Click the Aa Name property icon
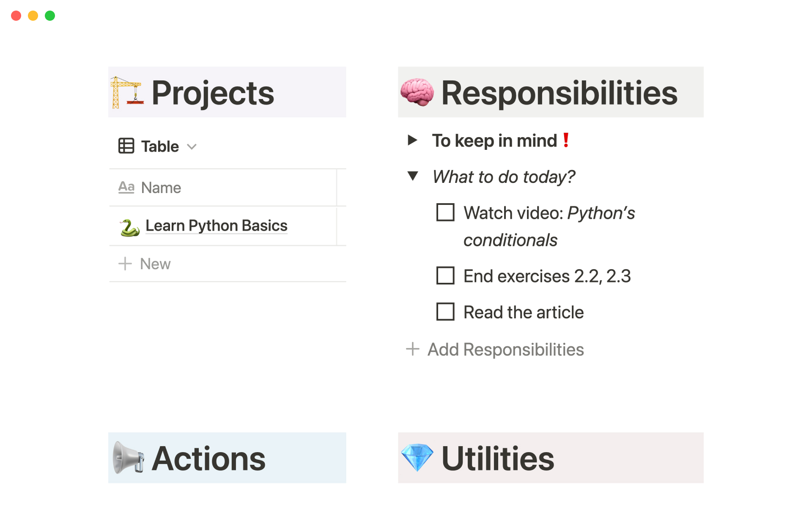812x508 pixels. point(126,187)
